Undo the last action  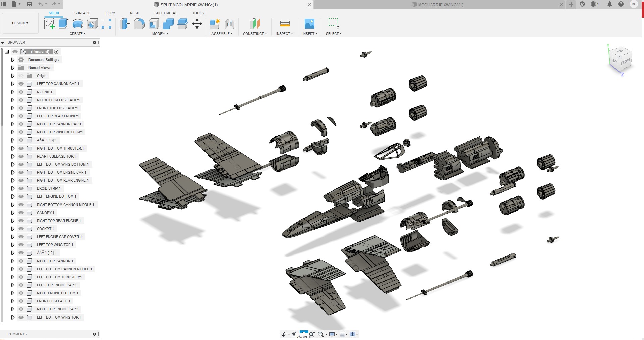[x=41, y=4]
